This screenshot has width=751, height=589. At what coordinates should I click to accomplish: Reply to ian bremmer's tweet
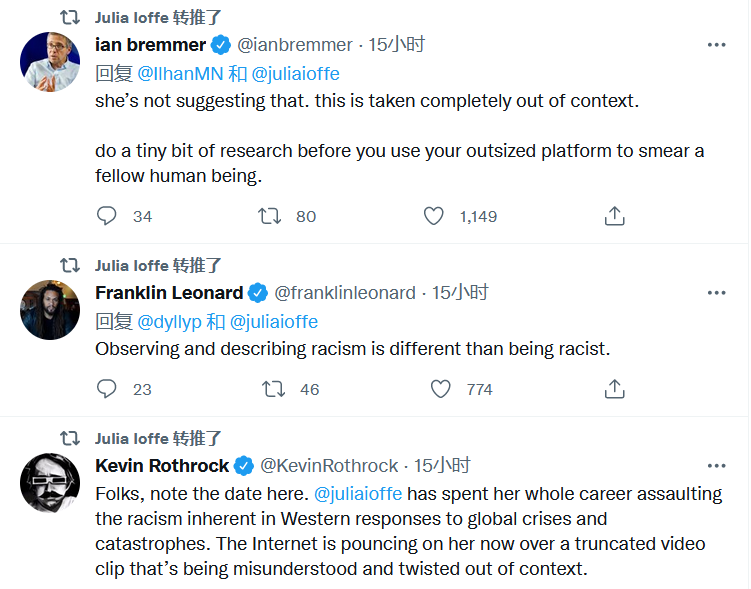(x=107, y=216)
